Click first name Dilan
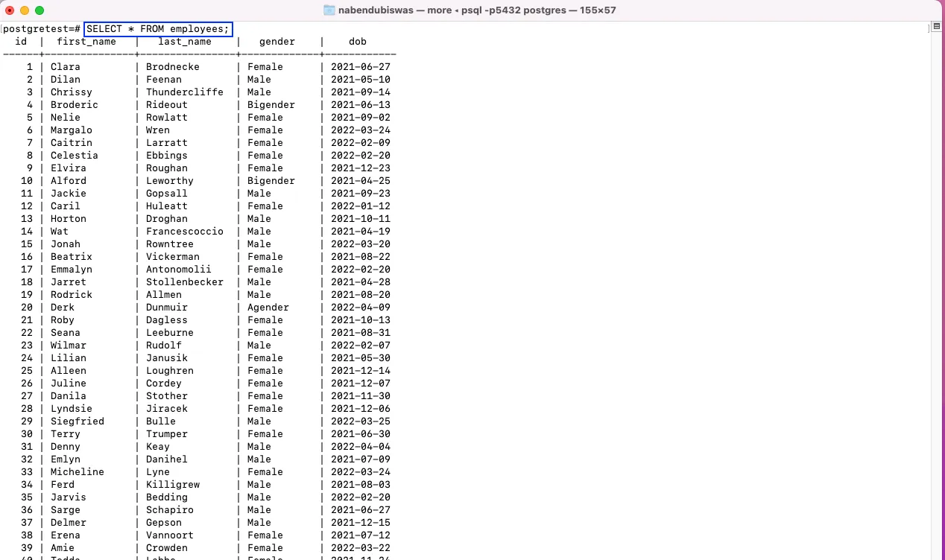 pyautogui.click(x=66, y=80)
